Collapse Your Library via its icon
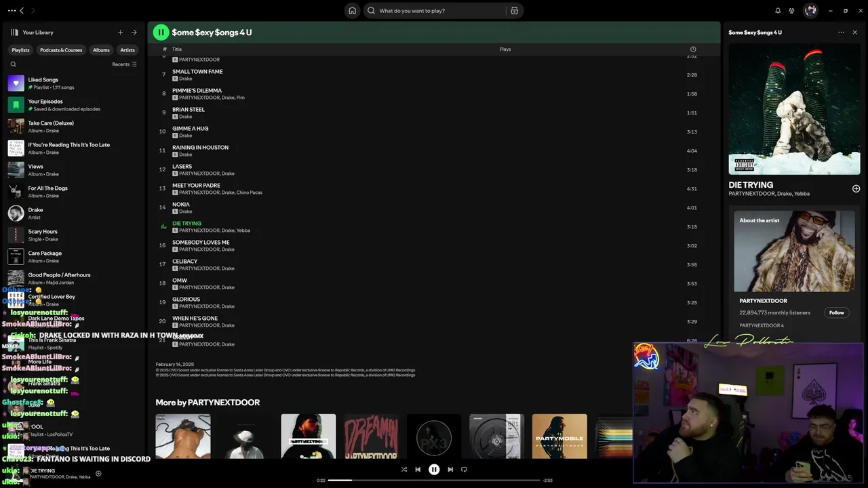Screen dimensions: 868x488 tap(14, 32)
